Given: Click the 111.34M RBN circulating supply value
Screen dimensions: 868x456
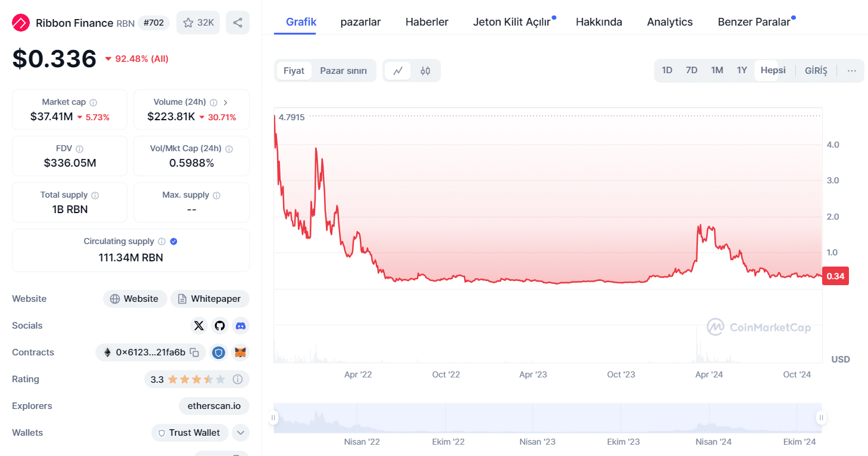Looking at the screenshot, I should point(131,258).
